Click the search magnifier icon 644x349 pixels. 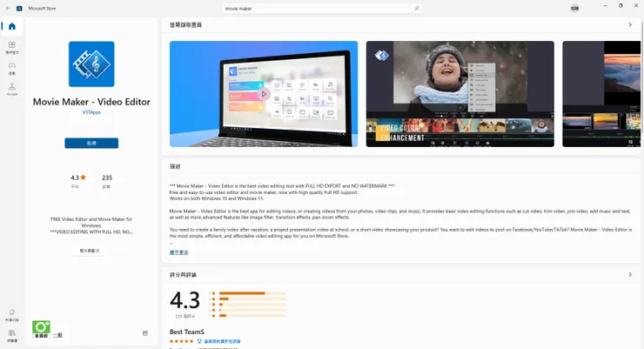point(416,8)
